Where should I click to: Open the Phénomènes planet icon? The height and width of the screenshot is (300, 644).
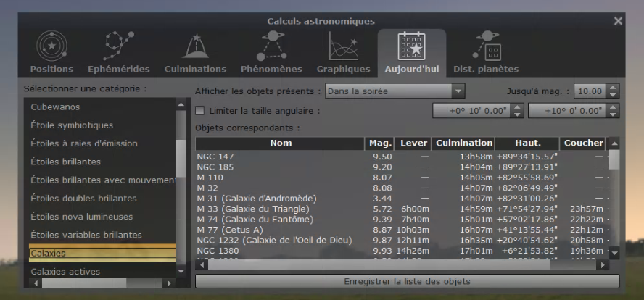[271, 46]
